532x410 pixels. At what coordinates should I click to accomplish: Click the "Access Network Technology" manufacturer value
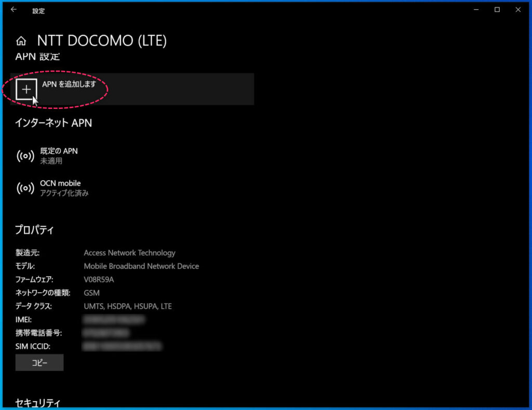(129, 253)
